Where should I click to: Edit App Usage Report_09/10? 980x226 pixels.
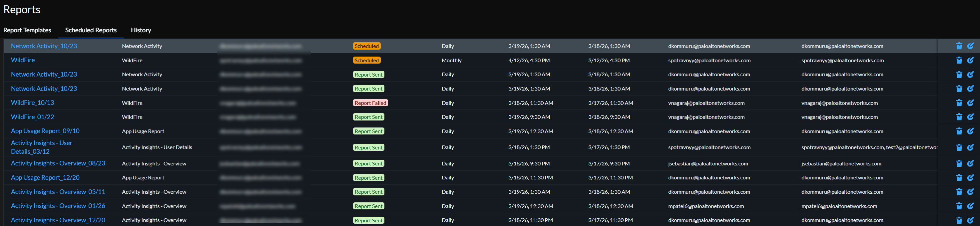(x=970, y=131)
